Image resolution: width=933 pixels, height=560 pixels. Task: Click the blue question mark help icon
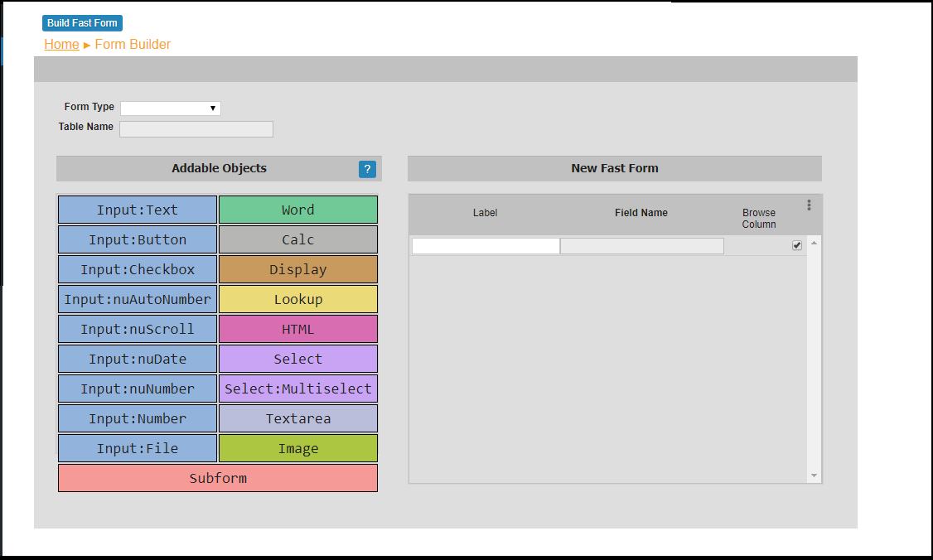point(367,169)
